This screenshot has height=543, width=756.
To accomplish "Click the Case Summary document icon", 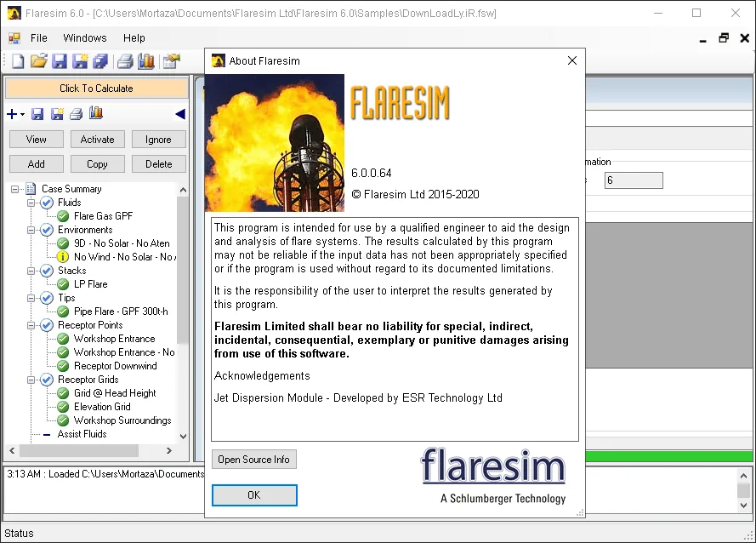I will point(31,189).
